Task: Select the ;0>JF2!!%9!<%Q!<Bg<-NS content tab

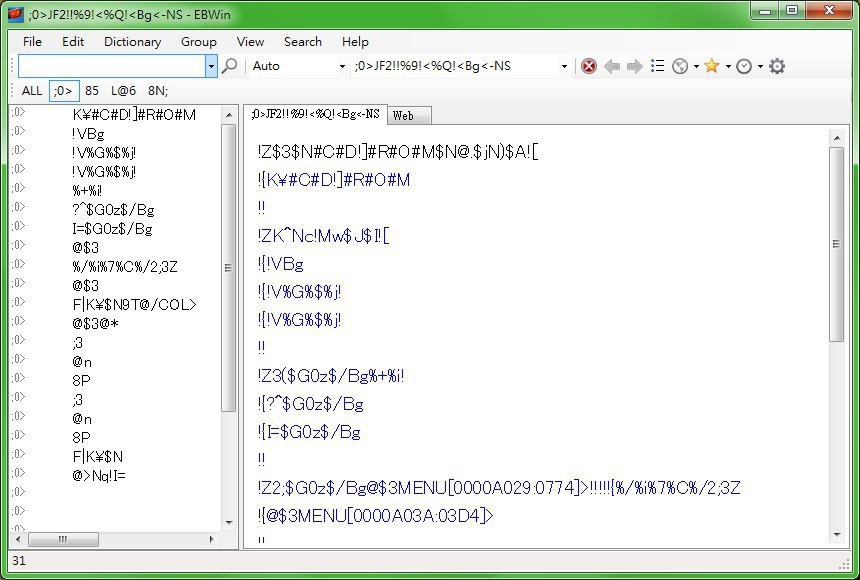Action: [x=315, y=114]
